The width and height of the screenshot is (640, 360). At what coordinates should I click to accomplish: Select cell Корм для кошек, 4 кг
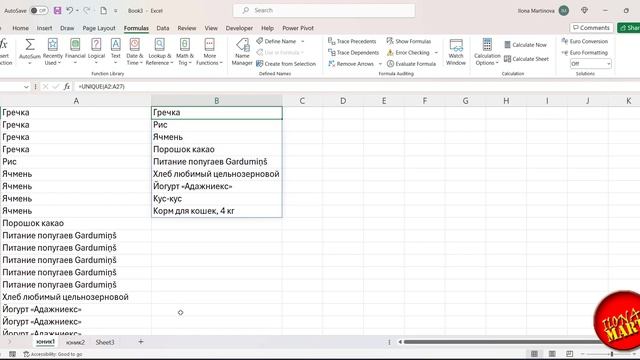(216, 211)
